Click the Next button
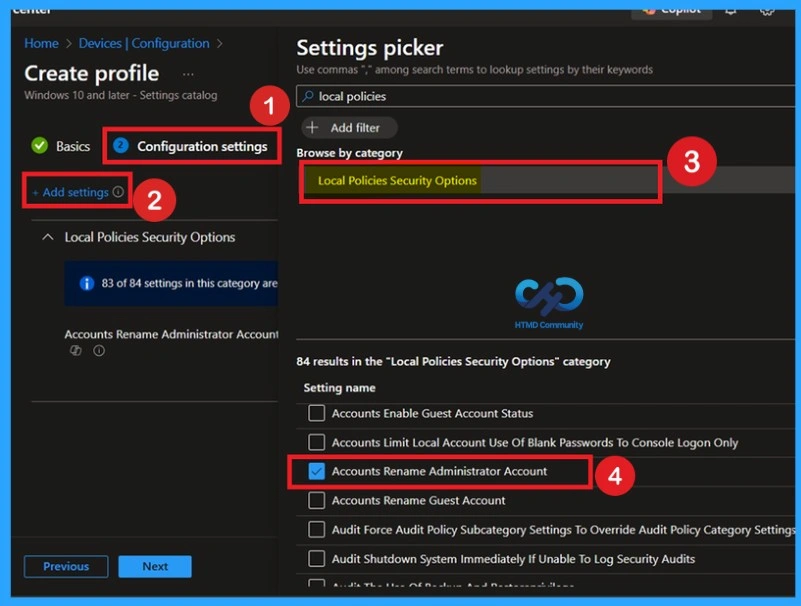Image resolution: width=801 pixels, height=606 pixels. (x=154, y=566)
